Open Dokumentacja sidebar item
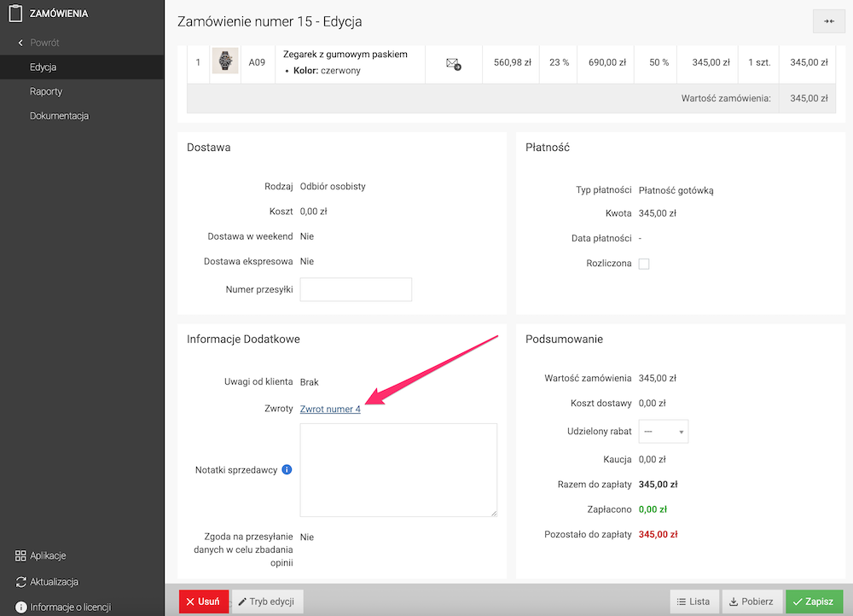Viewport: 853px width, 616px height. point(60,116)
